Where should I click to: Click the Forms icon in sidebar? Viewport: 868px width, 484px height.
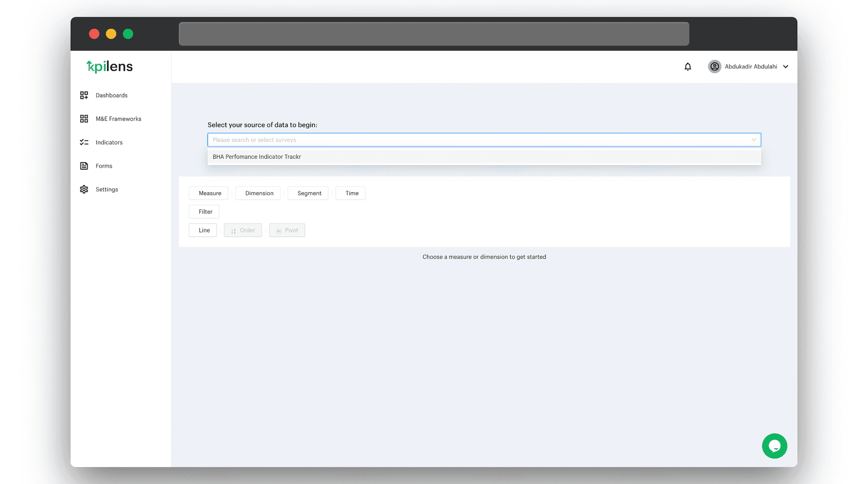point(83,166)
